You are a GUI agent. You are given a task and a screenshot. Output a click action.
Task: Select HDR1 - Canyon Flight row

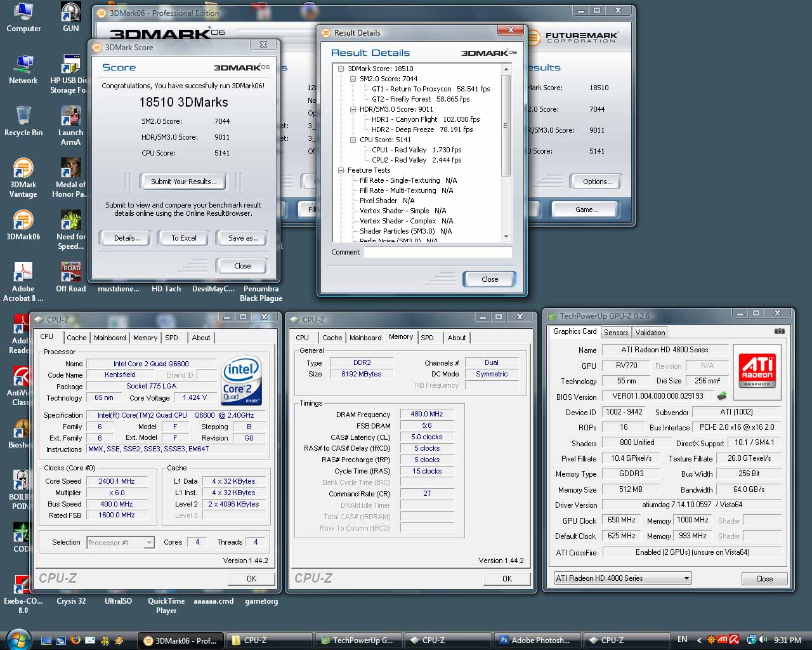pyautogui.click(x=426, y=119)
